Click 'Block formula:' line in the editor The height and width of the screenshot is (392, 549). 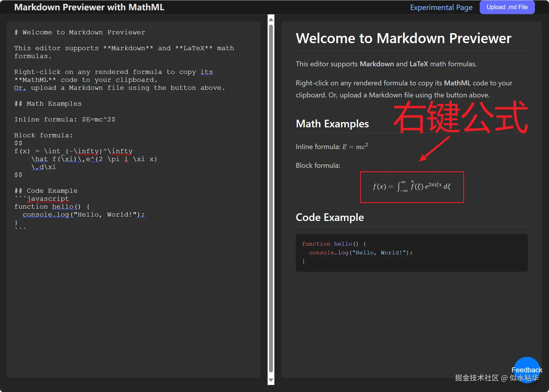[43, 135]
